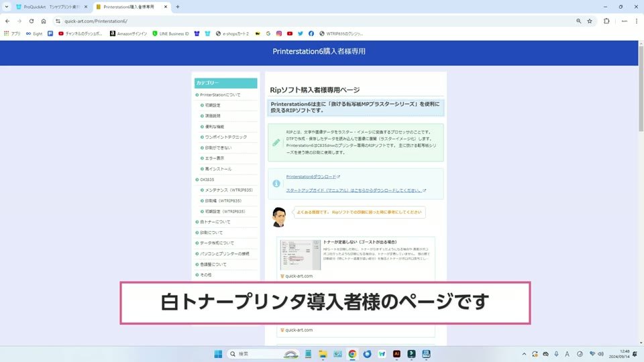644x362 pixels.
Task: Select the Printerstation6 購入者様専用 tab
Action: [132, 7]
